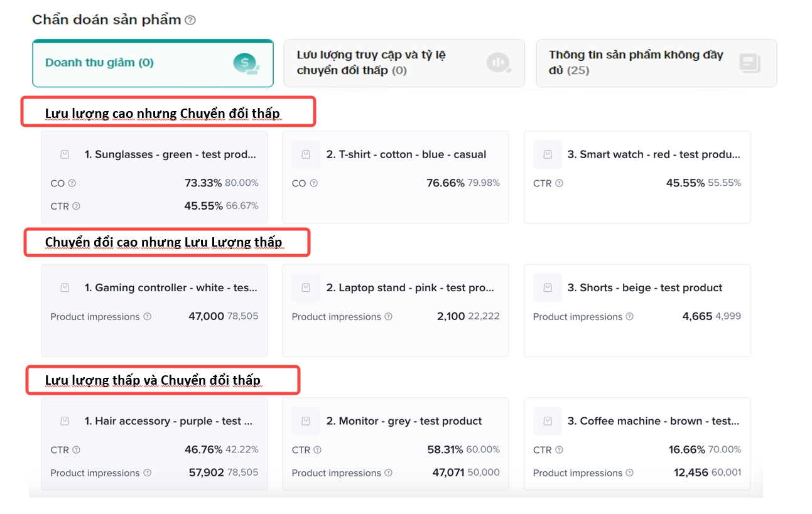Click CO info icon on Sunglasses card
Screen dimensions: 812x514
click(x=72, y=183)
